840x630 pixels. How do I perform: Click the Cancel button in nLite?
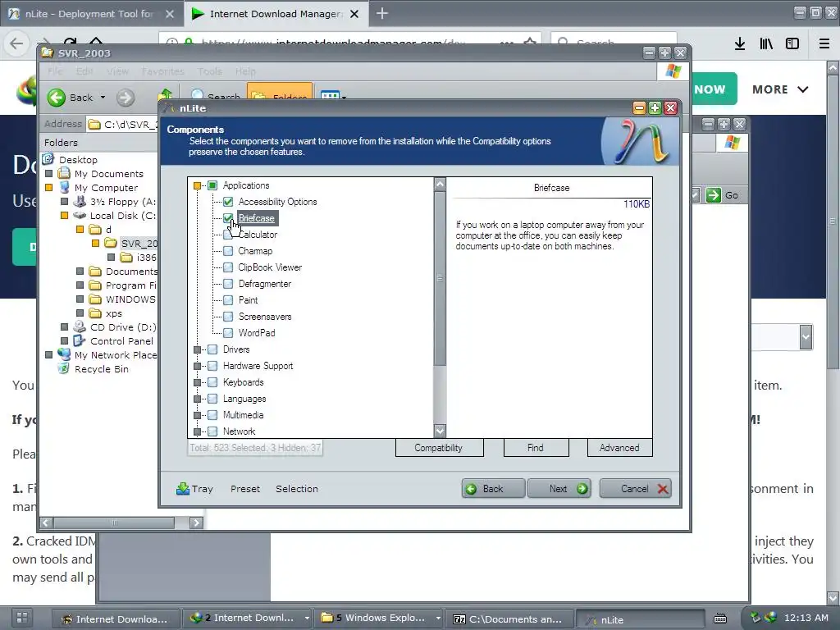636,489
